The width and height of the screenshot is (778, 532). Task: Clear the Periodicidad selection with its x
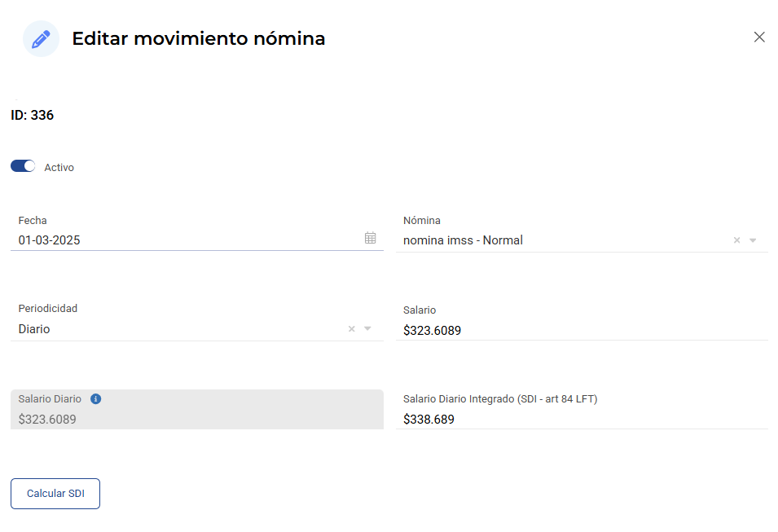pos(351,328)
